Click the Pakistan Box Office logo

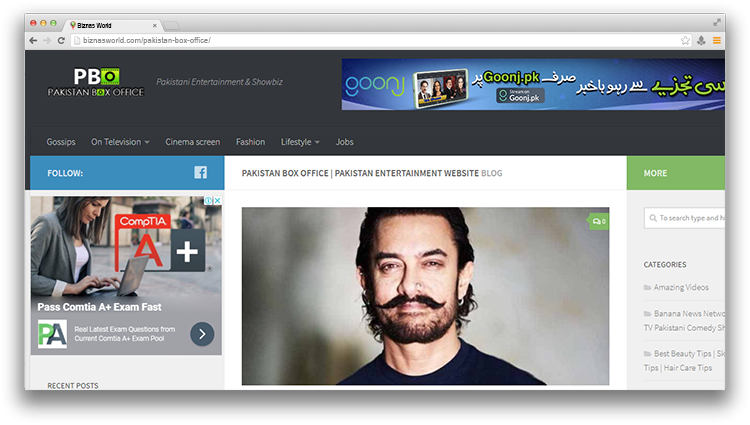tap(96, 82)
